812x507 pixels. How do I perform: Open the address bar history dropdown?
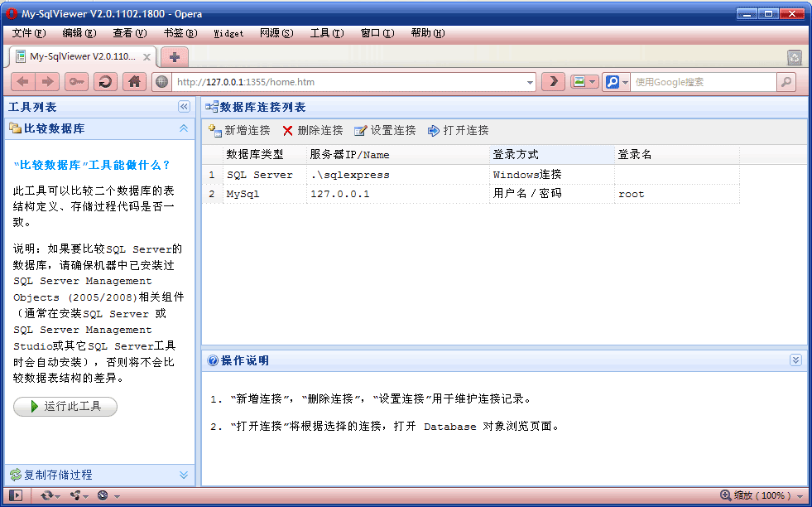530,82
